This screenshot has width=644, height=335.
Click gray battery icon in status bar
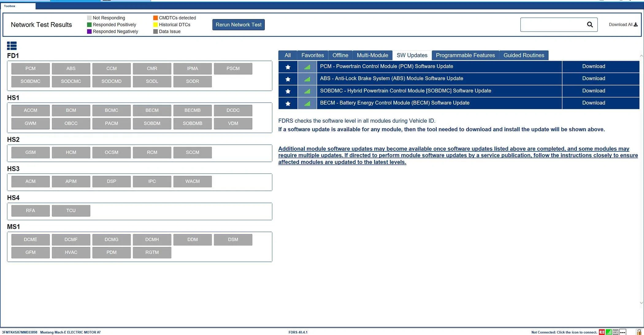click(x=615, y=332)
